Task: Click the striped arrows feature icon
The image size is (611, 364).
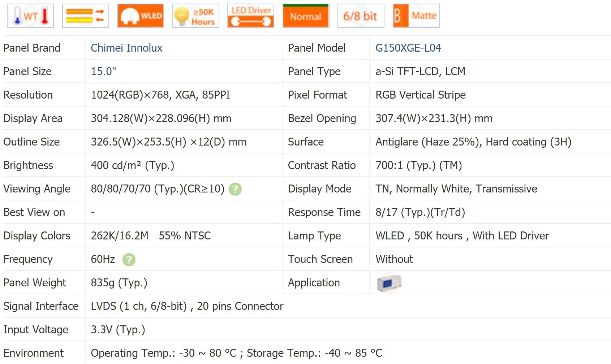Action: click(x=86, y=16)
